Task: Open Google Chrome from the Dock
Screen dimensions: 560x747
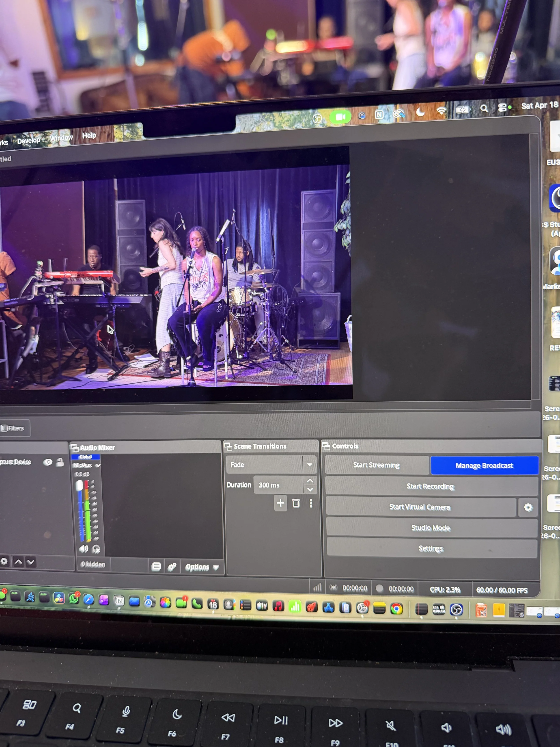Action: coord(397,609)
